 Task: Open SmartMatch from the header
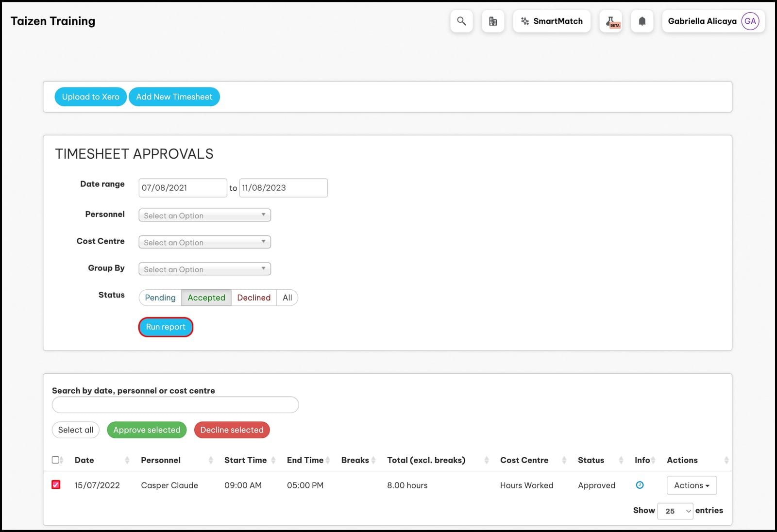tap(552, 21)
